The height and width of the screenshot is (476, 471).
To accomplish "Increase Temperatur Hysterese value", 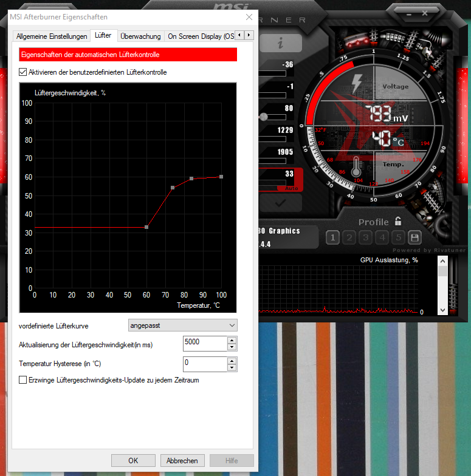I will point(232,361).
